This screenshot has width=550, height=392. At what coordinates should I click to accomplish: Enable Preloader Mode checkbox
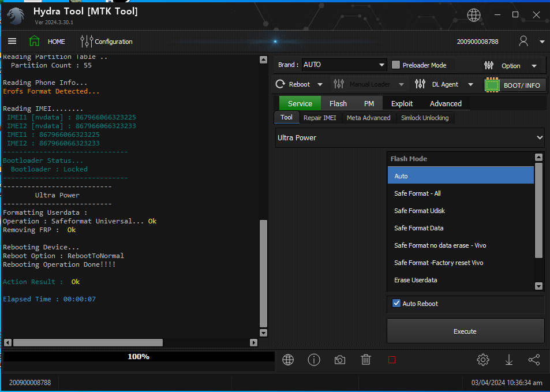click(396, 65)
